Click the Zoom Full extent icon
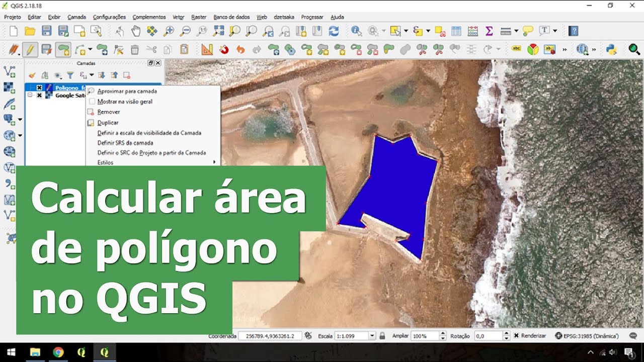This screenshot has height=362, width=644. tap(218, 31)
